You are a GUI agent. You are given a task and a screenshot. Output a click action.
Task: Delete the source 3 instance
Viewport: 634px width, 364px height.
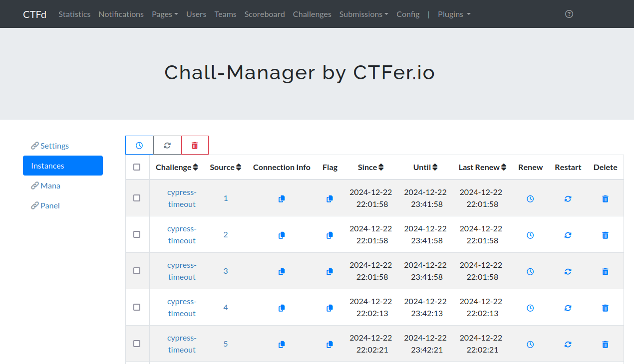pyautogui.click(x=605, y=271)
